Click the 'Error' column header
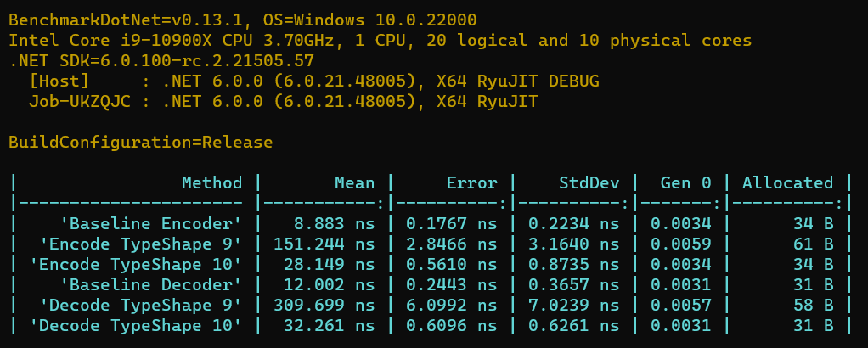The image size is (868, 348). pos(472,182)
